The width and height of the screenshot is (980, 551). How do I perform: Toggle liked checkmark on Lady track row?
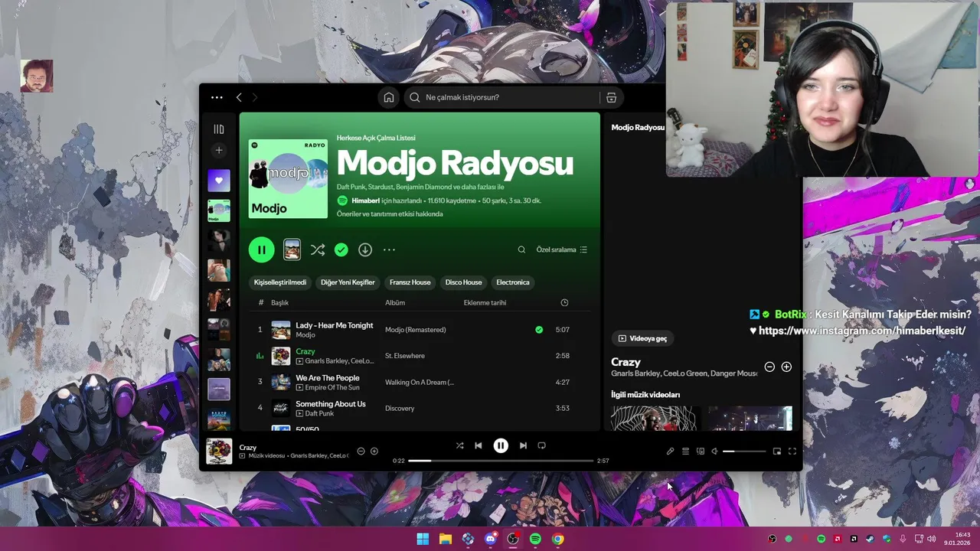[x=539, y=330]
